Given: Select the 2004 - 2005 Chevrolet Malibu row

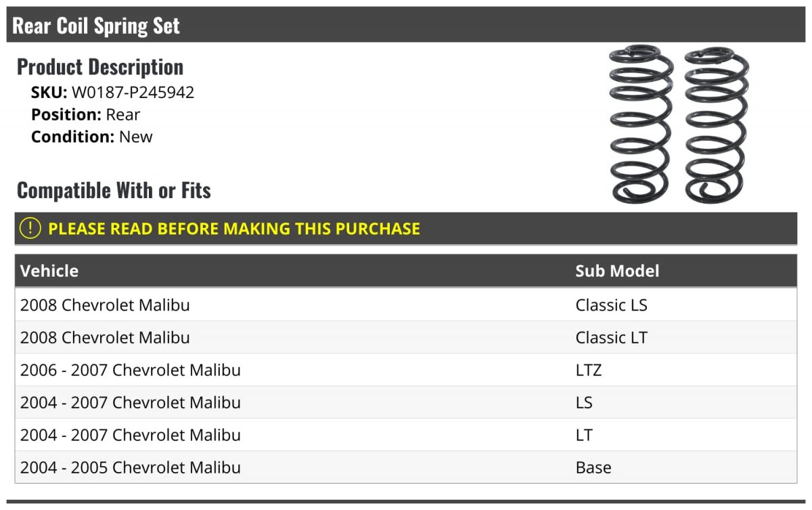Looking at the screenshot, I should (x=406, y=467).
